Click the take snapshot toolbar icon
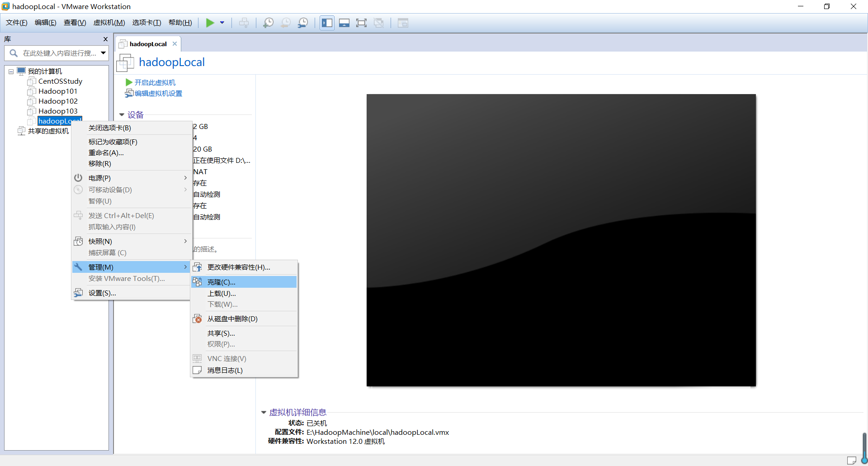Screen dimensions: 868x466 pyautogui.click(x=268, y=23)
